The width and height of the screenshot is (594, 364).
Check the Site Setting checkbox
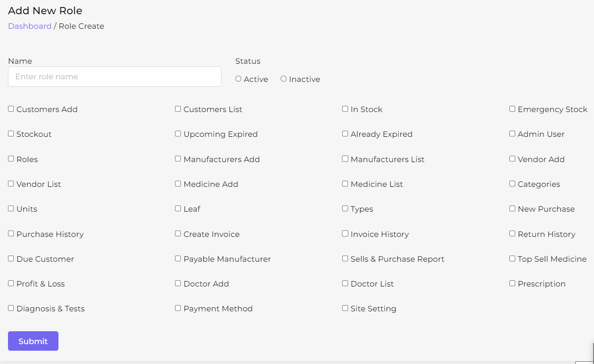tap(345, 308)
